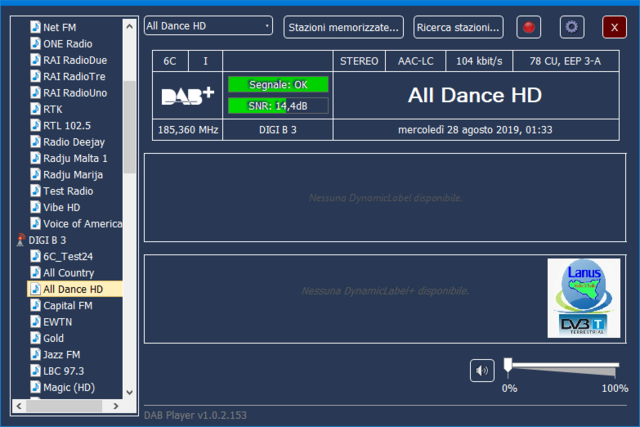Click the music note icon beside Gold

(36, 338)
